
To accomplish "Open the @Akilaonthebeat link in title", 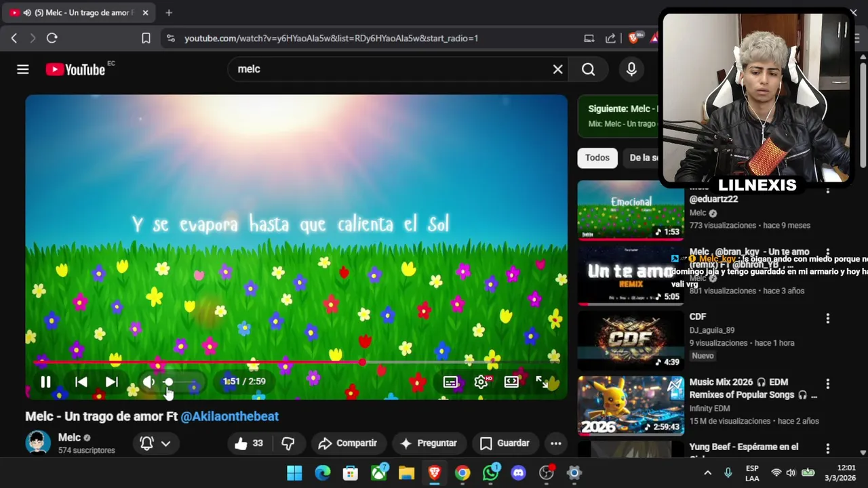I will pyautogui.click(x=229, y=416).
